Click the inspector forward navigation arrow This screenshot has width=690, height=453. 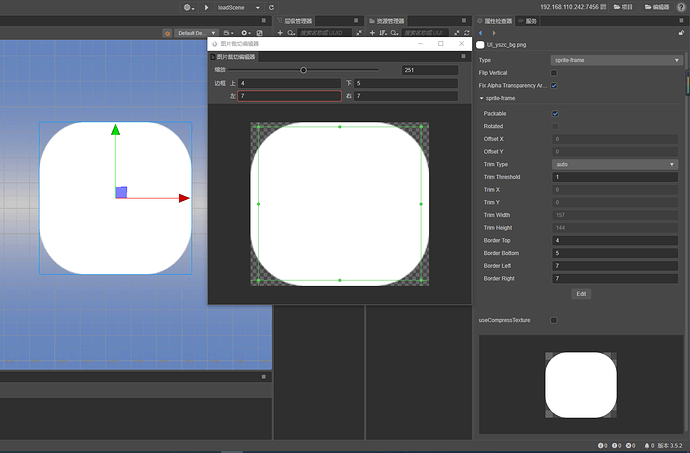pos(493,32)
